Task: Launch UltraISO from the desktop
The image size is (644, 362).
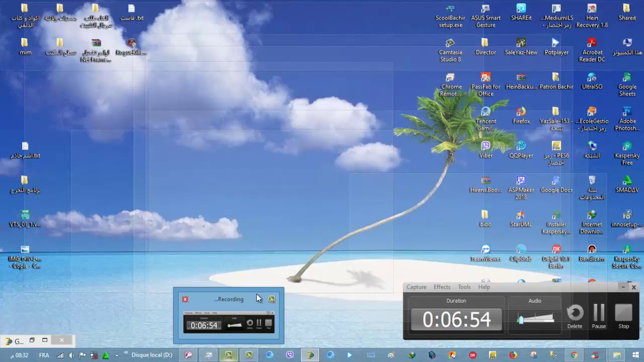Action: [x=592, y=81]
